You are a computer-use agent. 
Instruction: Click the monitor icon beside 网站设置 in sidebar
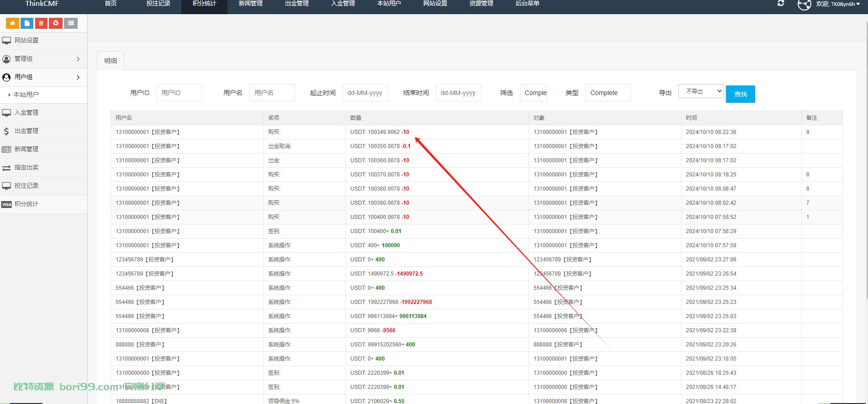pyautogui.click(x=6, y=41)
